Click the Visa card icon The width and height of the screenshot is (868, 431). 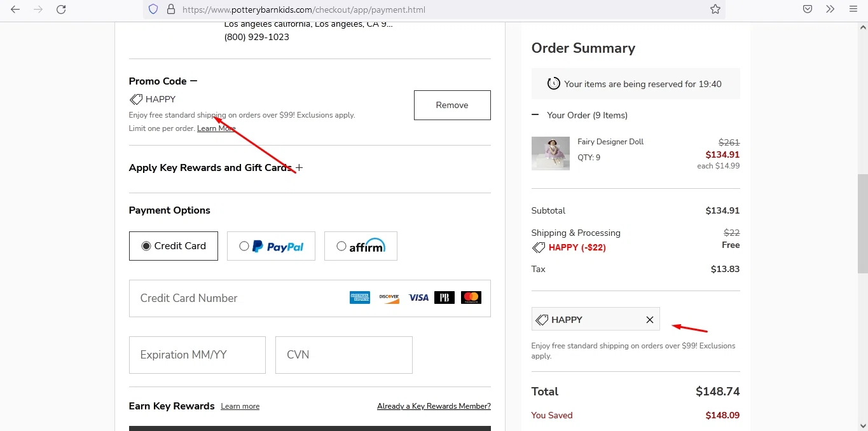tap(418, 298)
